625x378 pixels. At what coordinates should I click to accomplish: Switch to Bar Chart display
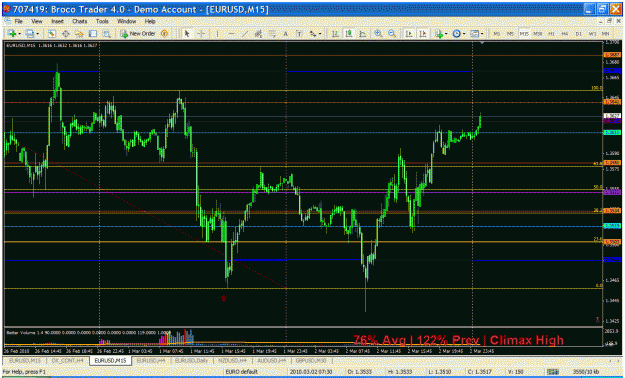tap(335, 34)
